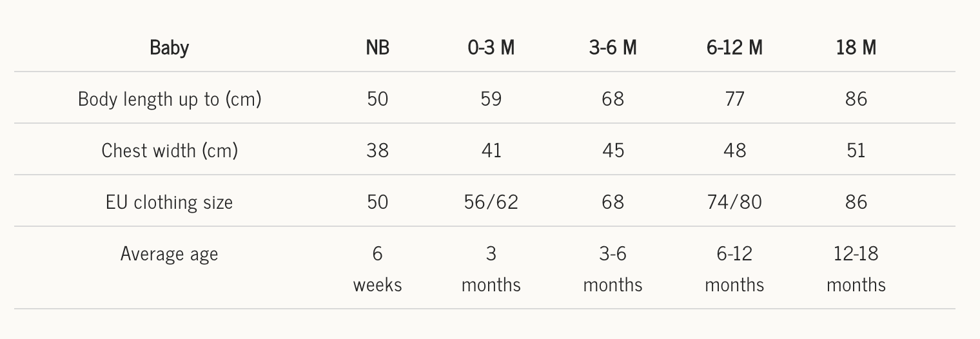Click EU clothing size 74/80

(734, 202)
